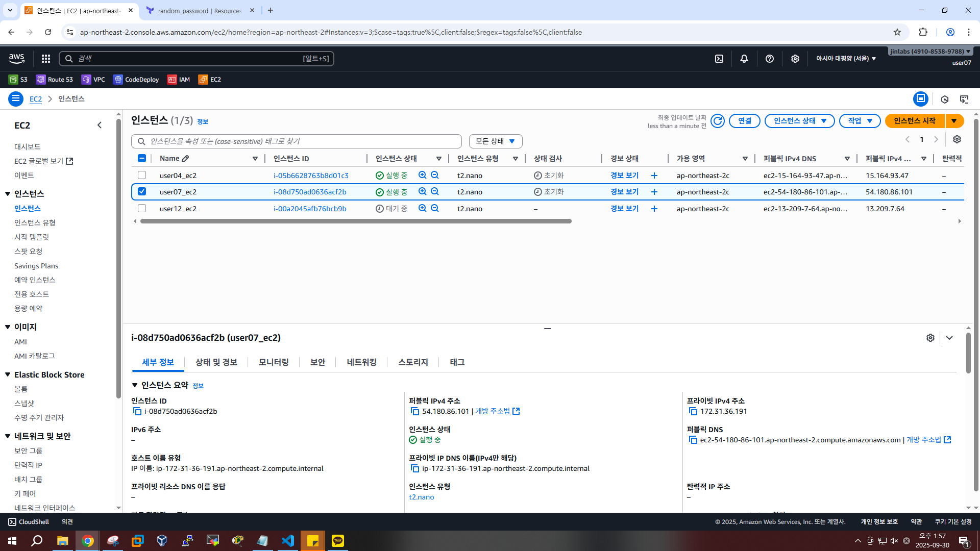980x551 pixels.
Task: Copy public IPv4 address 54.180.86.101
Action: click(415, 411)
